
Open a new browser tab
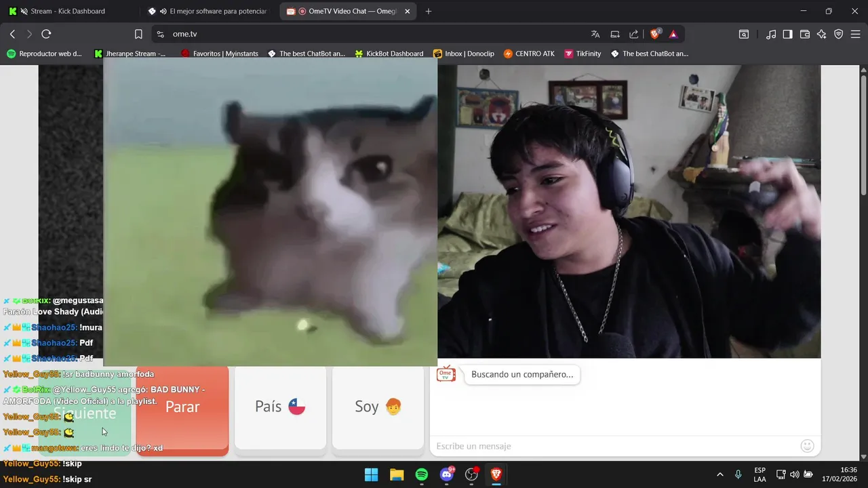click(429, 12)
